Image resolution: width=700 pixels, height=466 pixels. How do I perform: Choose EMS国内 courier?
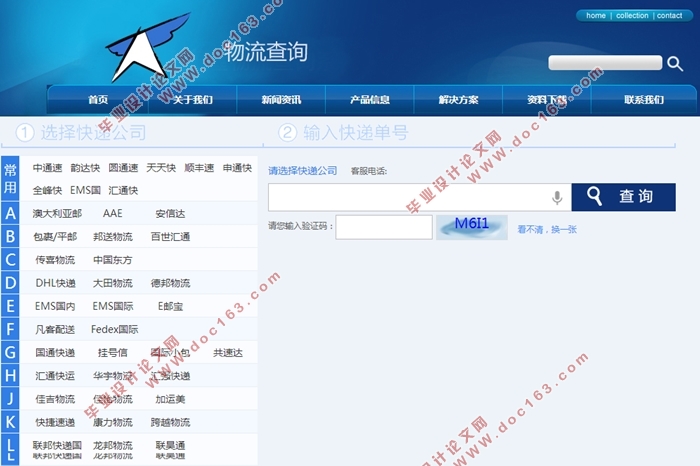(x=55, y=306)
